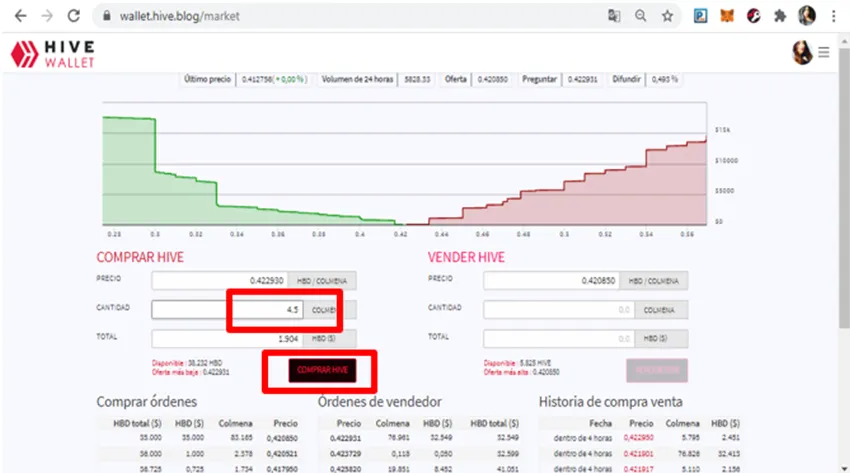Click the pink Vender Hive submit button
The width and height of the screenshot is (850, 473).
[x=657, y=370]
